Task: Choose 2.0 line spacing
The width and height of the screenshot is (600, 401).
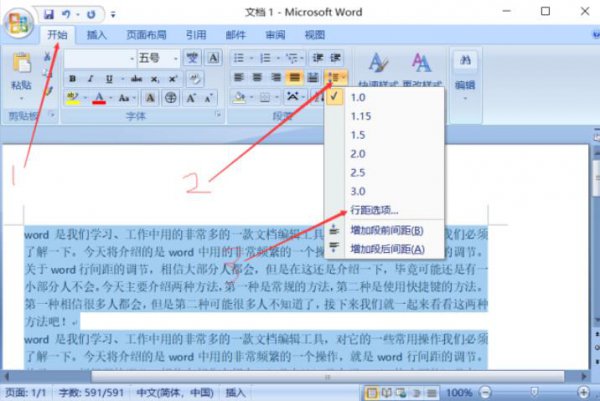Action: [385, 153]
